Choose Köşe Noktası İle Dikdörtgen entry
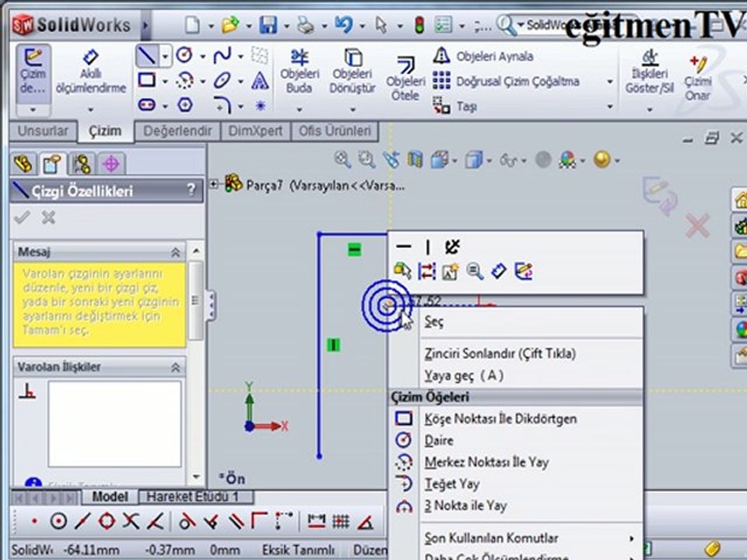 pyautogui.click(x=514, y=419)
